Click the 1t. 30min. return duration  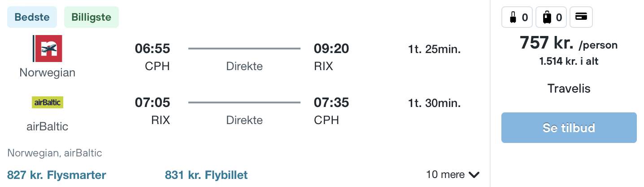pos(435,103)
